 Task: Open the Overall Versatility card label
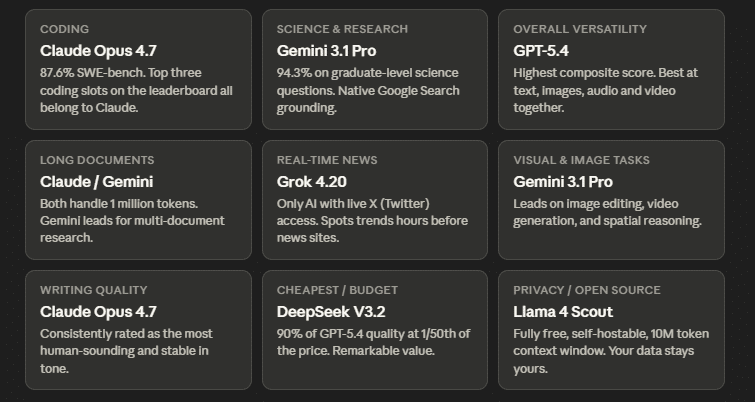[580, 29]
